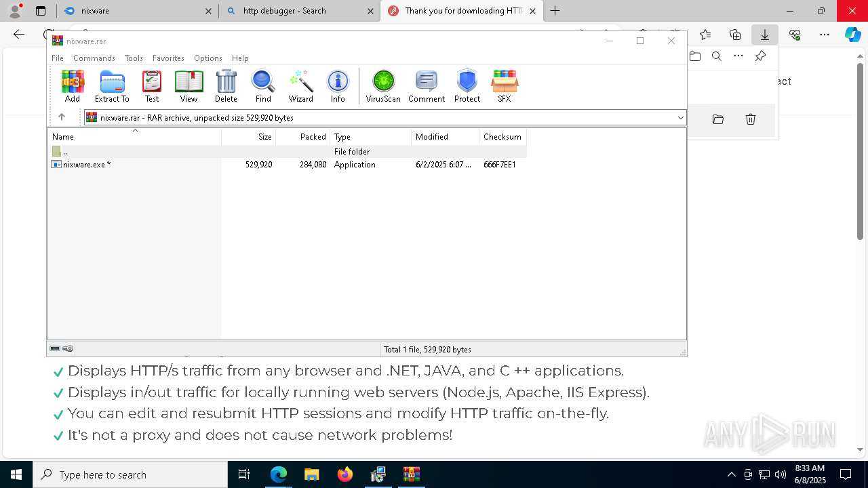Click status text 'Total 1 file, 529,920 bytes'
The image size is (868, 488).
pos(427,350)
